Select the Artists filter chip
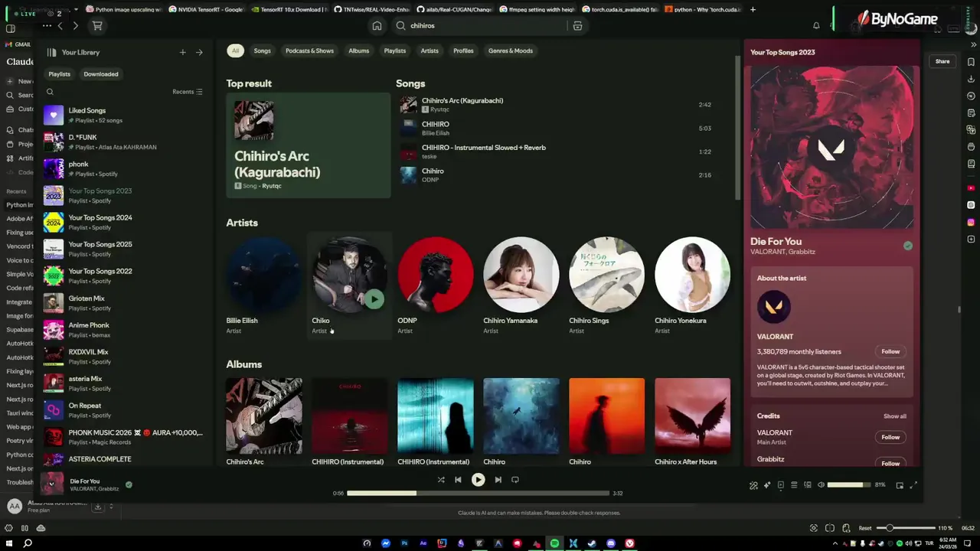The height and width of the screenshot is (551, 980). (x=430, y=51)
